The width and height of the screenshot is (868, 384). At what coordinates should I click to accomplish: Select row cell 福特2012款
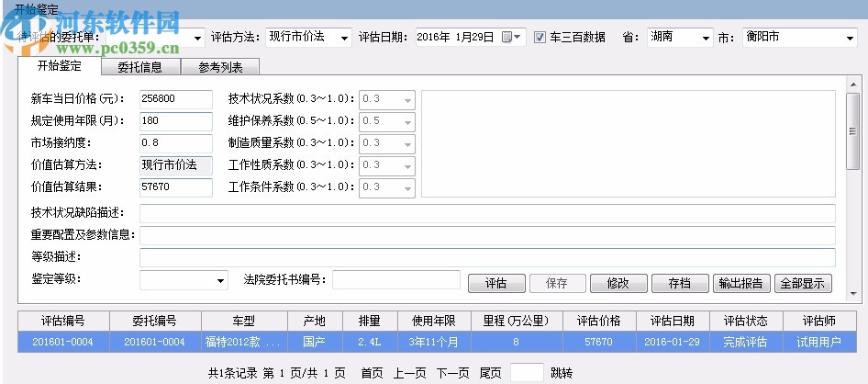(x=245, y=343)
